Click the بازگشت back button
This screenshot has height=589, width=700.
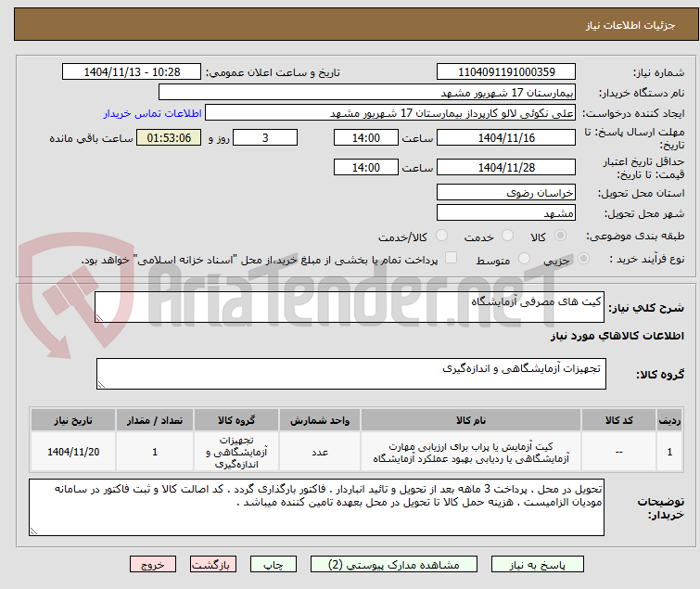click(x=212, y=565)
